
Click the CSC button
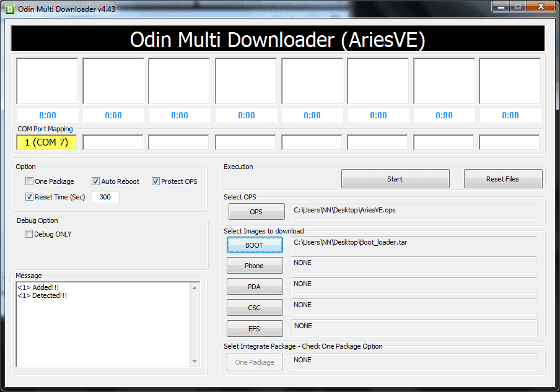point(255,308)
